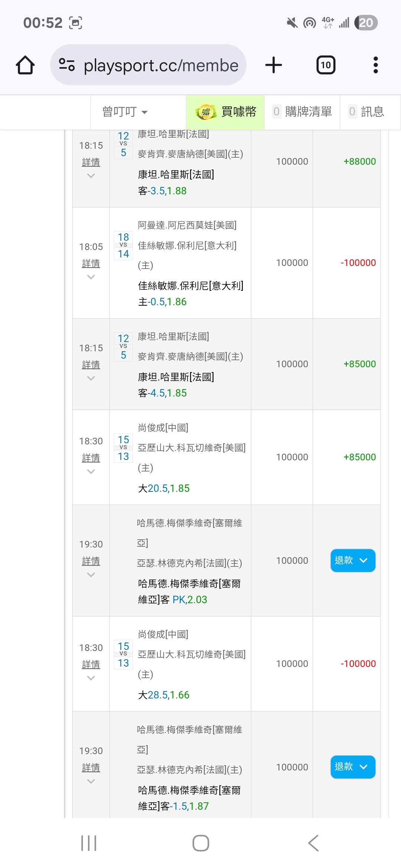Click 詳情 link for 18:05 match
Screen dimensions: 401x868
pos(91,263)
